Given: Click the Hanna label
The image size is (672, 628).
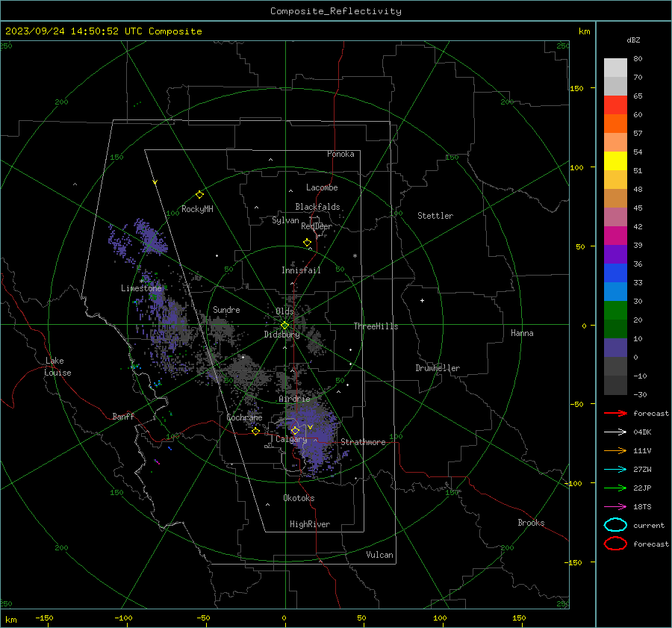Looking at the screenshot, I should tap(522, 333).
